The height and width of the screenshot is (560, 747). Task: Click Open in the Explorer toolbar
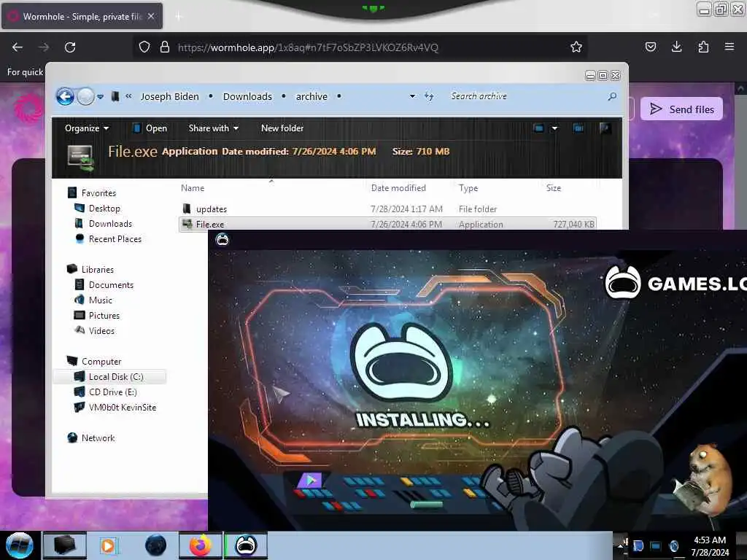click(x=150, y=128)
